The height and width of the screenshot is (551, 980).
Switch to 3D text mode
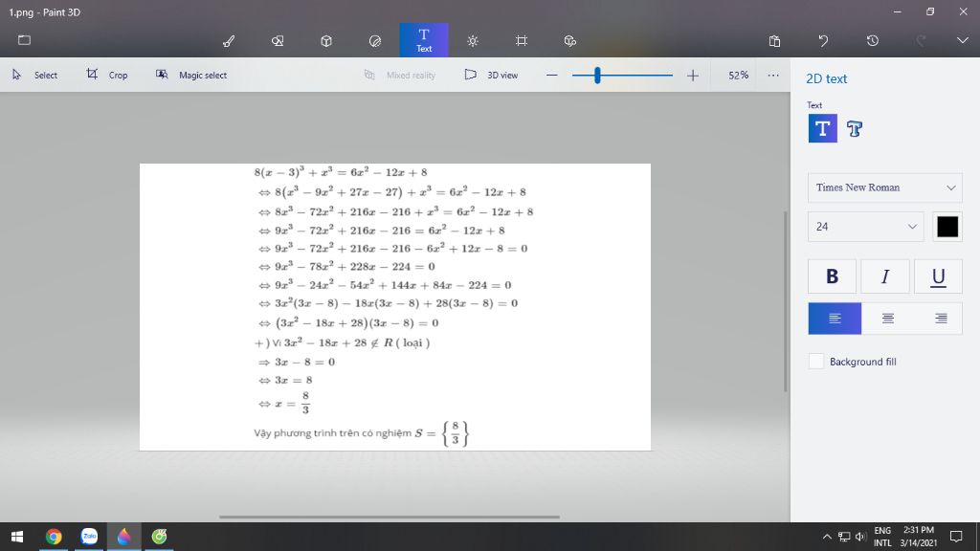855,129
